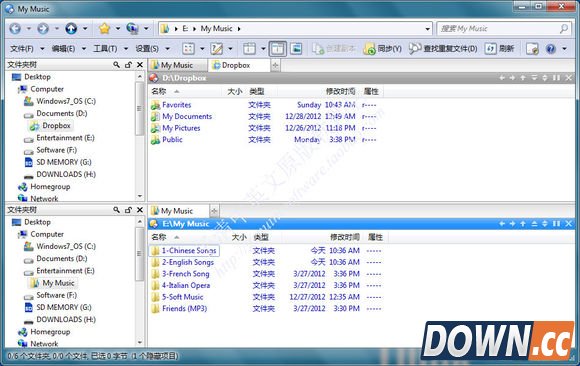Click pause icon in D:\Dropbox pane header
This screenshot has height=366, width=580.
[x=556, y=78]
